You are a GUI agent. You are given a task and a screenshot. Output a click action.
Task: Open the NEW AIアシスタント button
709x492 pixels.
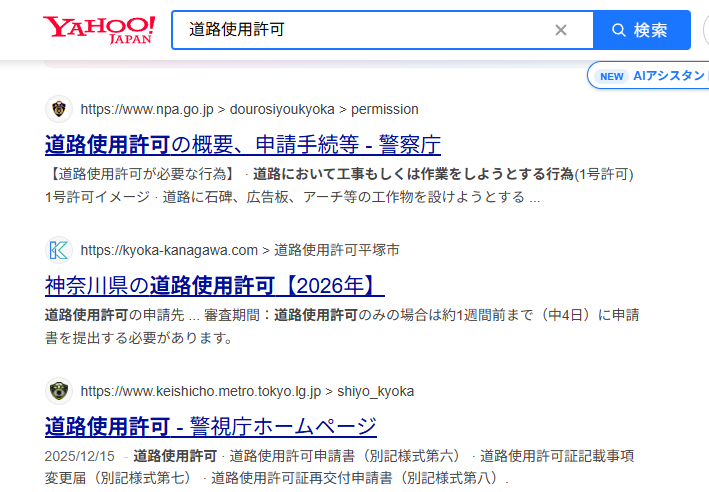tap(649, 76)
